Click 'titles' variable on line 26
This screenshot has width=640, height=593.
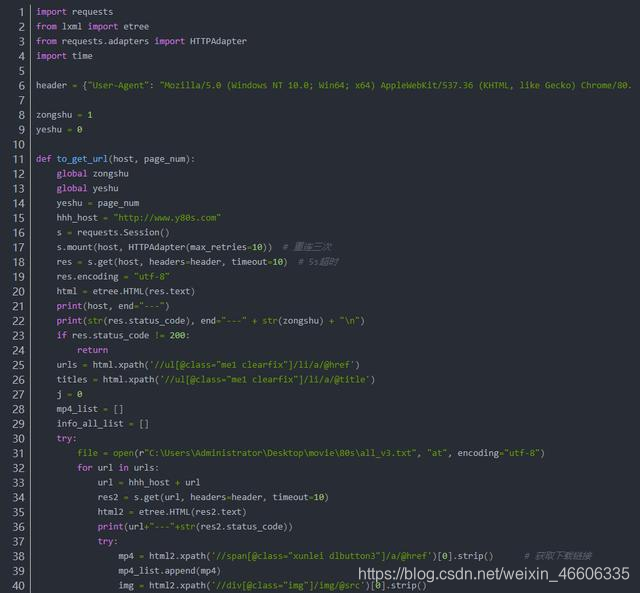(x=72, y=380)
